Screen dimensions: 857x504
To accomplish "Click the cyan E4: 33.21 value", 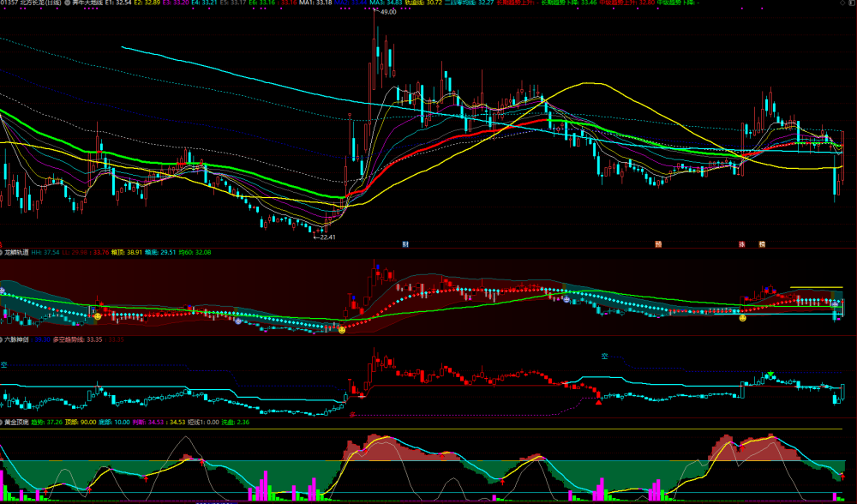I will (205, 3).
